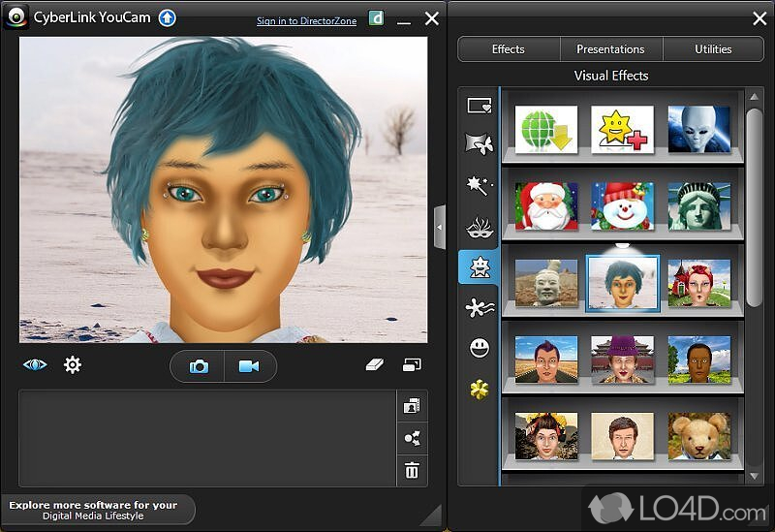Open settings gear below the preview
The width and height of the screenshot is (775, 532).
(x=73, y=365)
